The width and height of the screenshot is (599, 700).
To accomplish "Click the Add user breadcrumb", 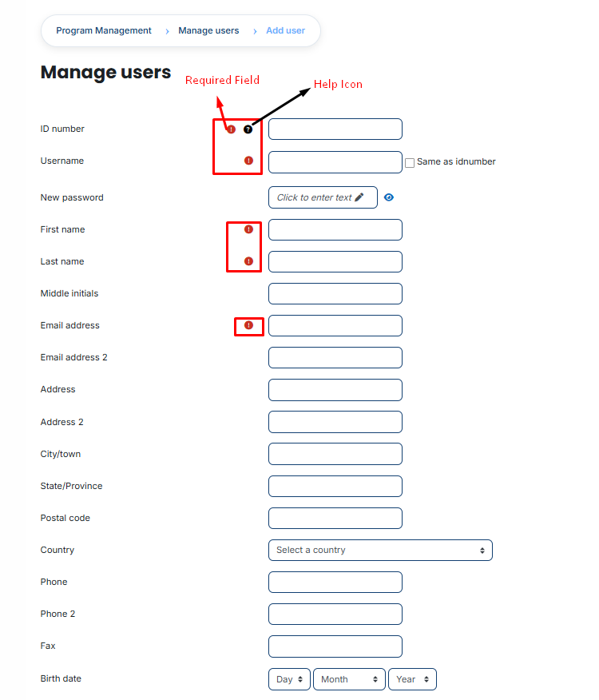I will (286, 31).
